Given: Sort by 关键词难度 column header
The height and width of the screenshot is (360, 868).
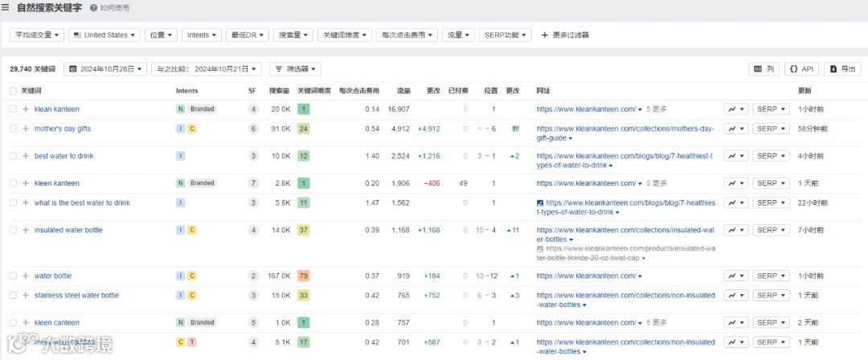Looking at the screenshot, I should [x=315, y=91].
